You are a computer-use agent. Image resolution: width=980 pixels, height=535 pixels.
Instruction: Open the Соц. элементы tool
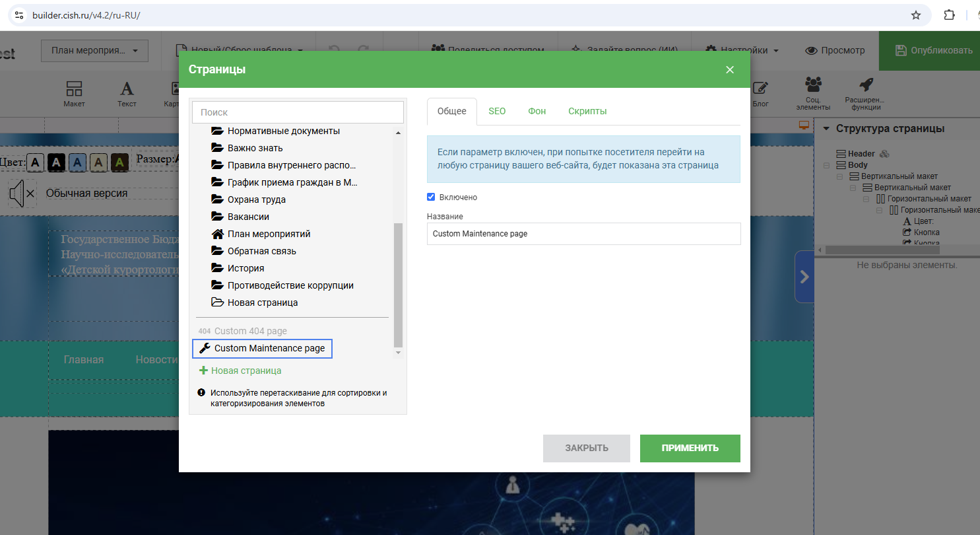(x=813, y=85)
